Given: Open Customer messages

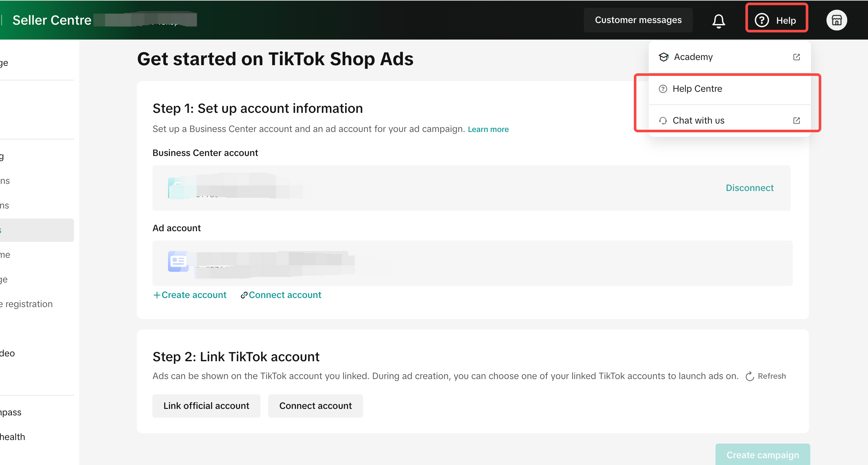Looking at the screenshot, I should coord(638,20).
